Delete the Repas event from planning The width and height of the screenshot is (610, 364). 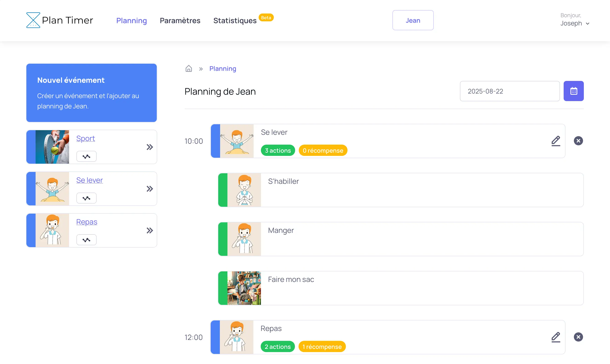578,337
